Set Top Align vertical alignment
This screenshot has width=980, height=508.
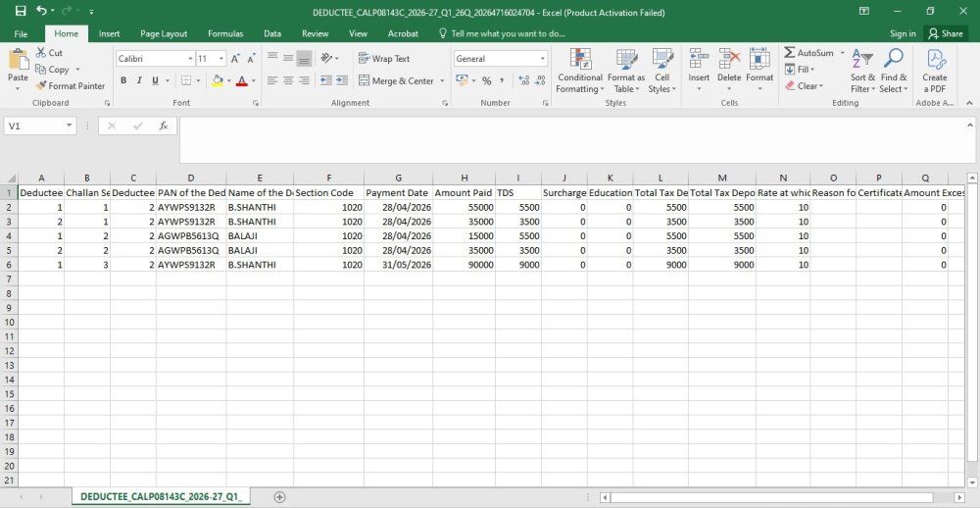tap(272, 58)
